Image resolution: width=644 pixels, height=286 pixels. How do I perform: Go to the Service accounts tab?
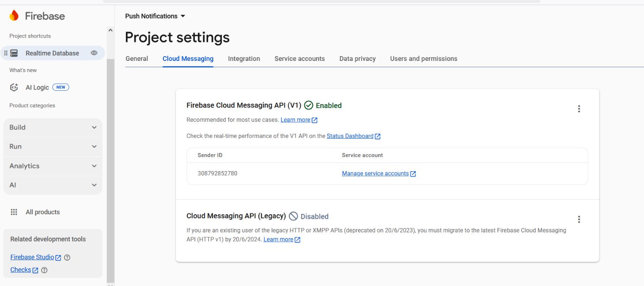[x=300, y=59]
